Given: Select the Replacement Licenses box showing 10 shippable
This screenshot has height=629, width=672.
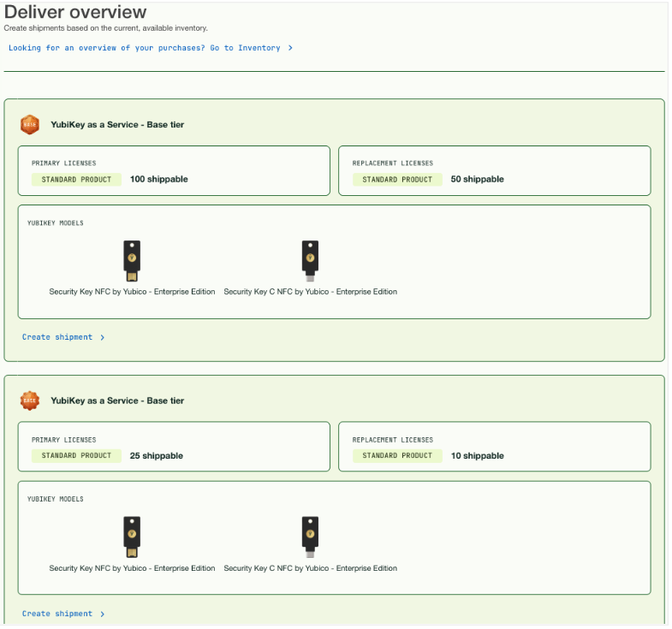Looking at the screenshot, I should [494, 447].
